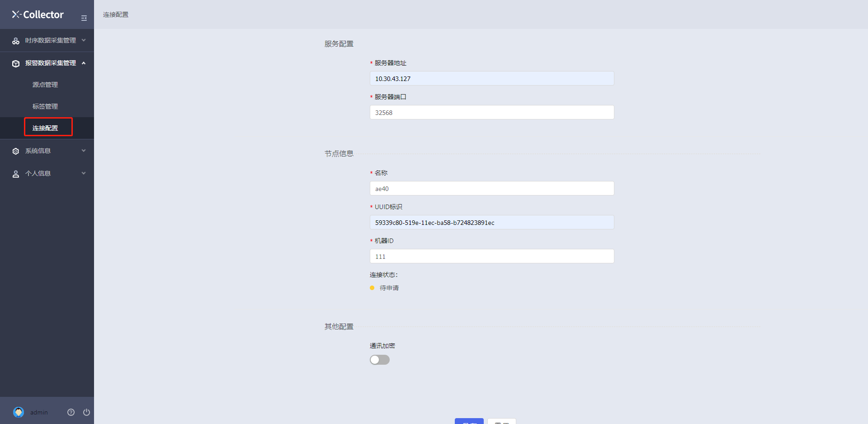Click the X-Collector logo
This screenshot has height=424, width=868.
tap(38, 14)
